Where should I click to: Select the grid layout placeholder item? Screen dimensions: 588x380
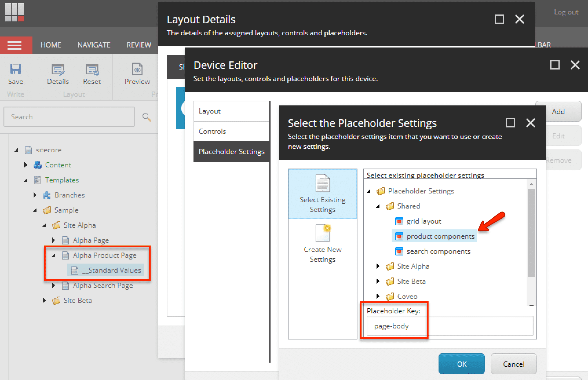[418, 221]
